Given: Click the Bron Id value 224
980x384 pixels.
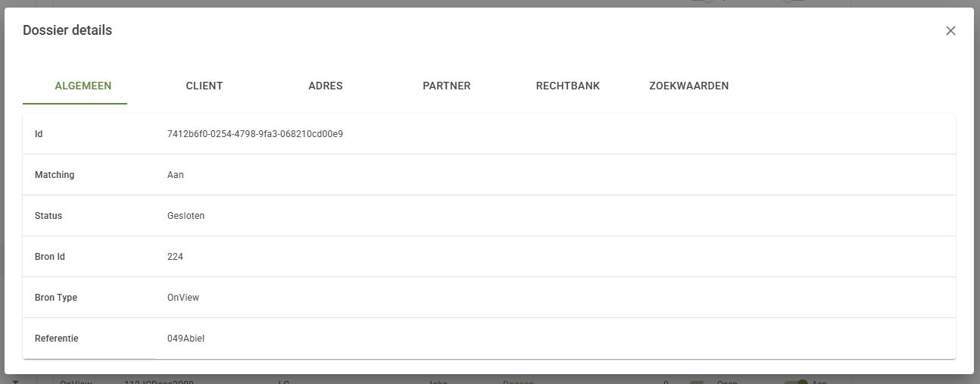Looking at the screenshot, I should click(175, 257).
